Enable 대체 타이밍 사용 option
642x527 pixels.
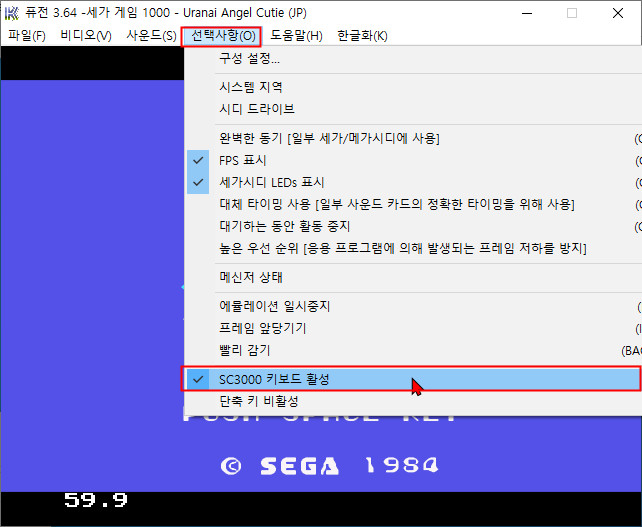(x=414, y=204)
